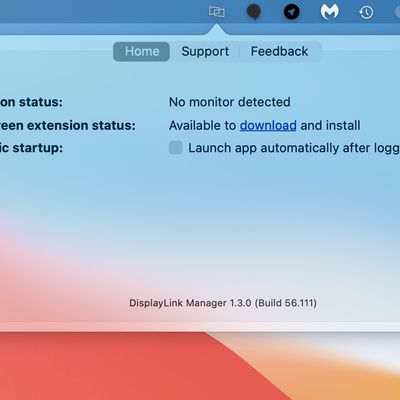Click the 'Launch app automatically' label text
The height and width of the screenshot is (400, 400).
264,148
